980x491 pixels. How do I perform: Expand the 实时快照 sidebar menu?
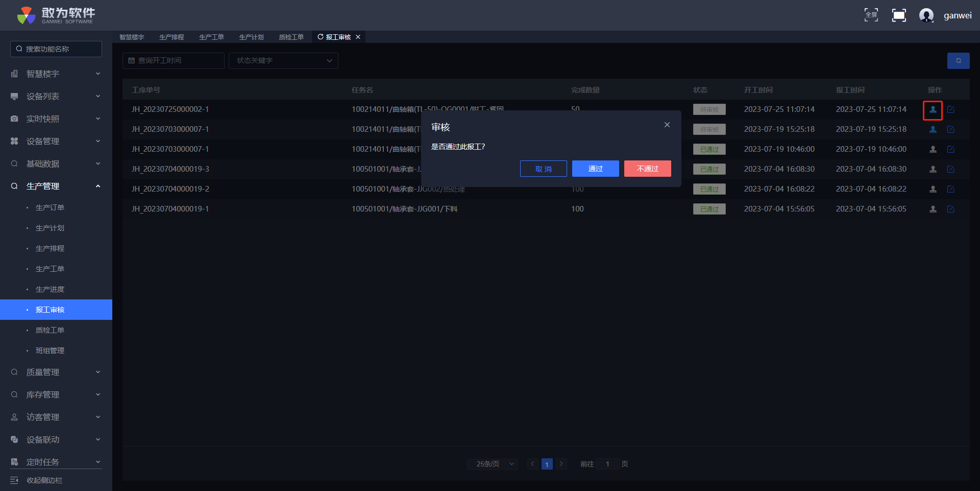pos(56,119)
